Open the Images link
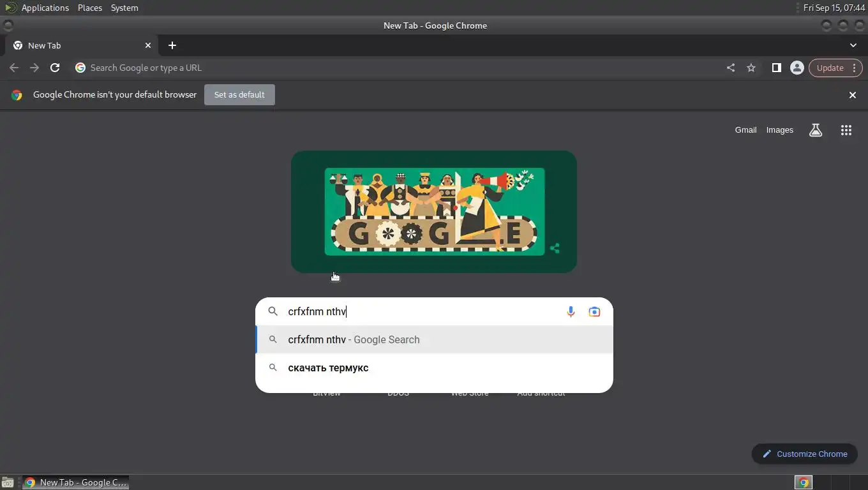The height and width of the screenshot is (490, 868). [x=779, y=130]
